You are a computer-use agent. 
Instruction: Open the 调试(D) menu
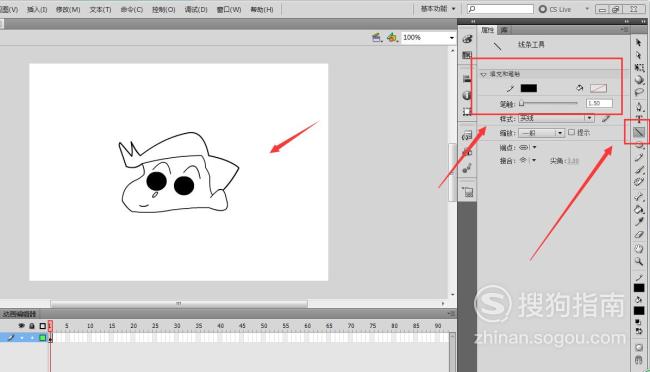click(196, 9)
